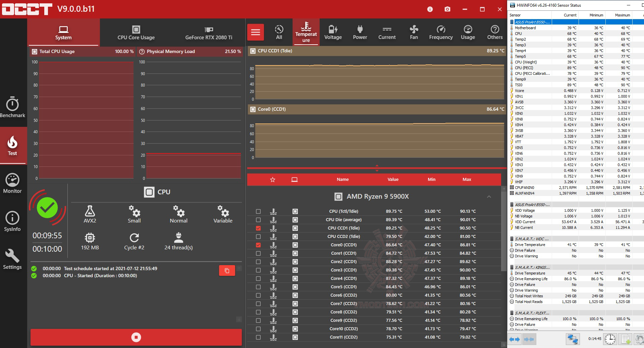Image resolution: width=644 pixels, height=348 pixels.
Task: Open the red hamburger menu
Action: tap(256, 32)
